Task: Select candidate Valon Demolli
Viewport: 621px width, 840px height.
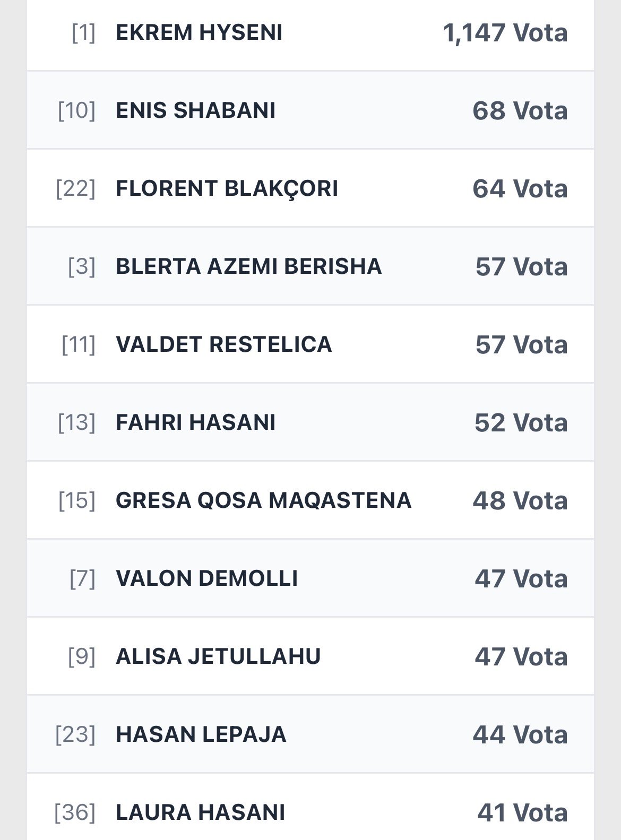Action: pos(206,578)
